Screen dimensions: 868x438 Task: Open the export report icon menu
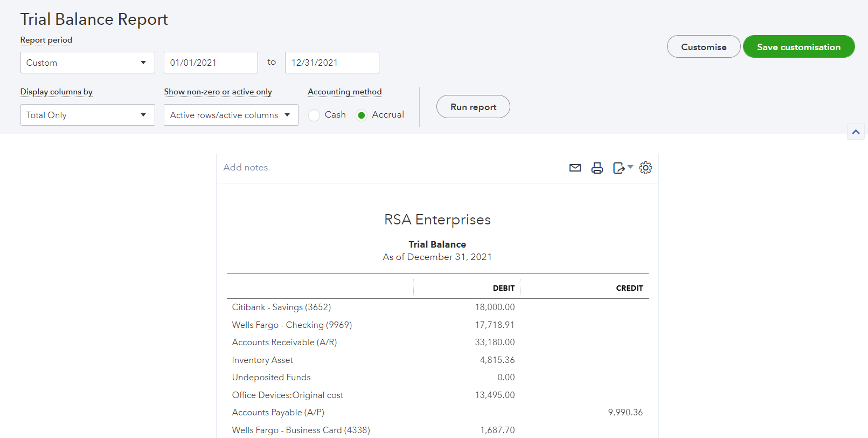[x=622, y=168]
